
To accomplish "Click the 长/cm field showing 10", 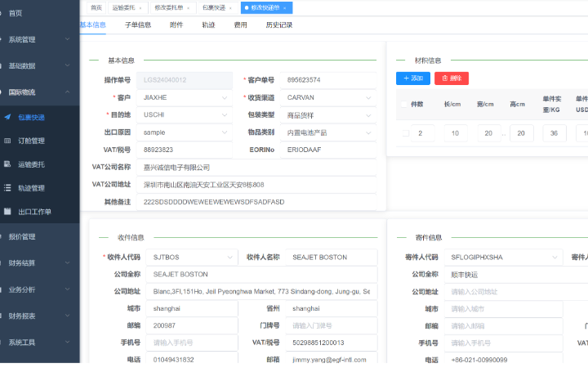I will coord(456,133).
